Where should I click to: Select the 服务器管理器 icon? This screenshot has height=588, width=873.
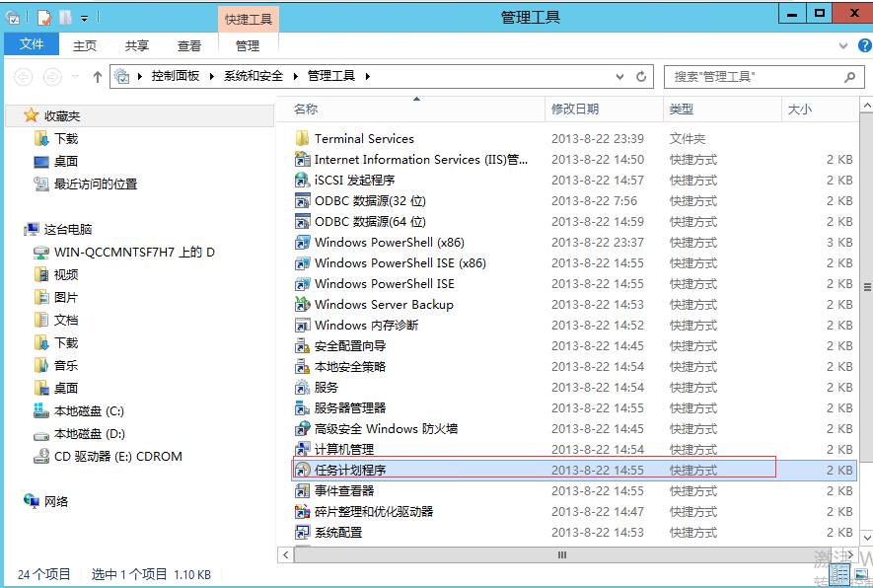(x=302, y=407)
